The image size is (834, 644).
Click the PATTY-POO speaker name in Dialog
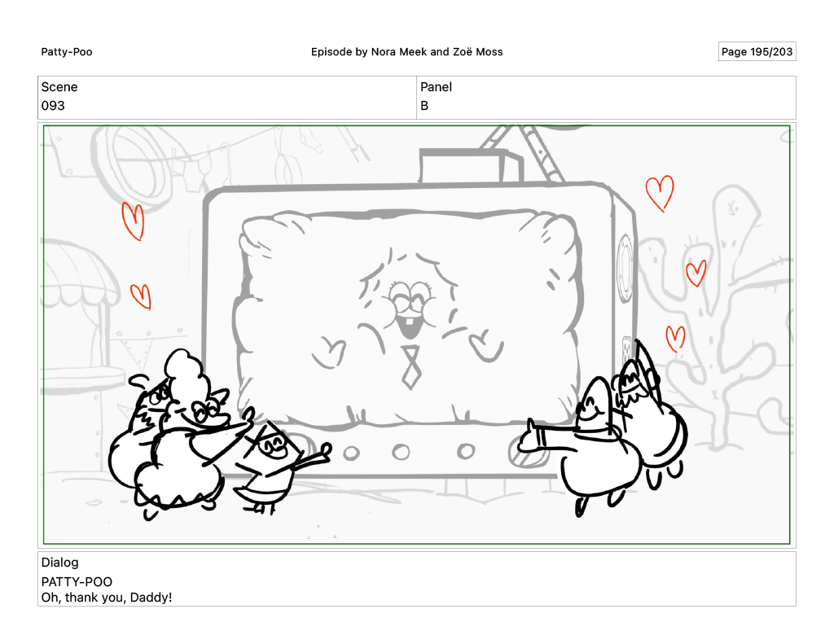77,581
